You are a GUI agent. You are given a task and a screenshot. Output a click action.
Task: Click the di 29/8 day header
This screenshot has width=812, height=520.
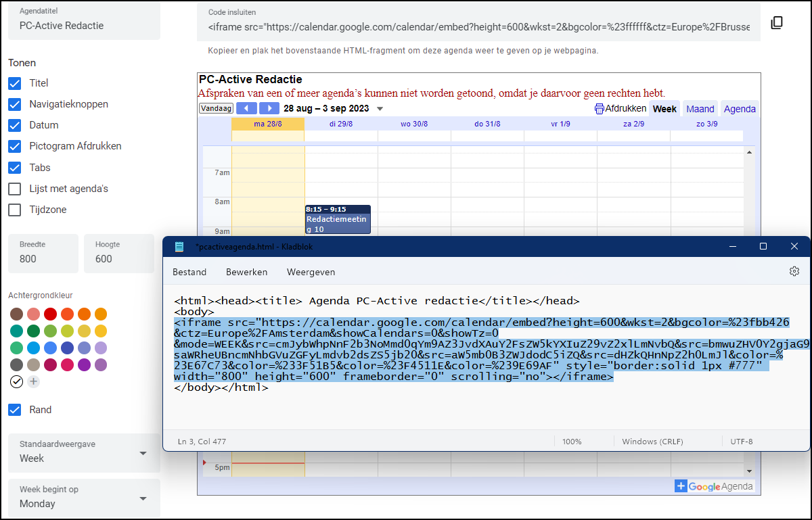pyautogui.click(x=341, y=124)
